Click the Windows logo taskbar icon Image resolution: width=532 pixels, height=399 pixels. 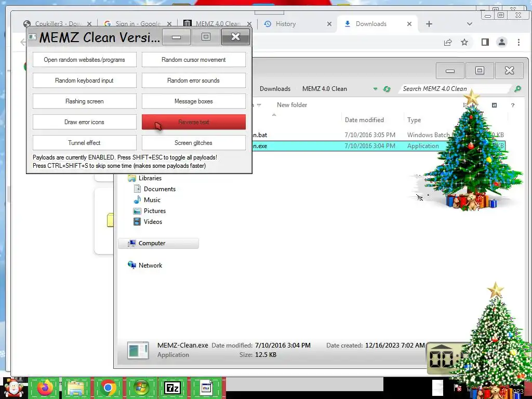click(141, 388)
